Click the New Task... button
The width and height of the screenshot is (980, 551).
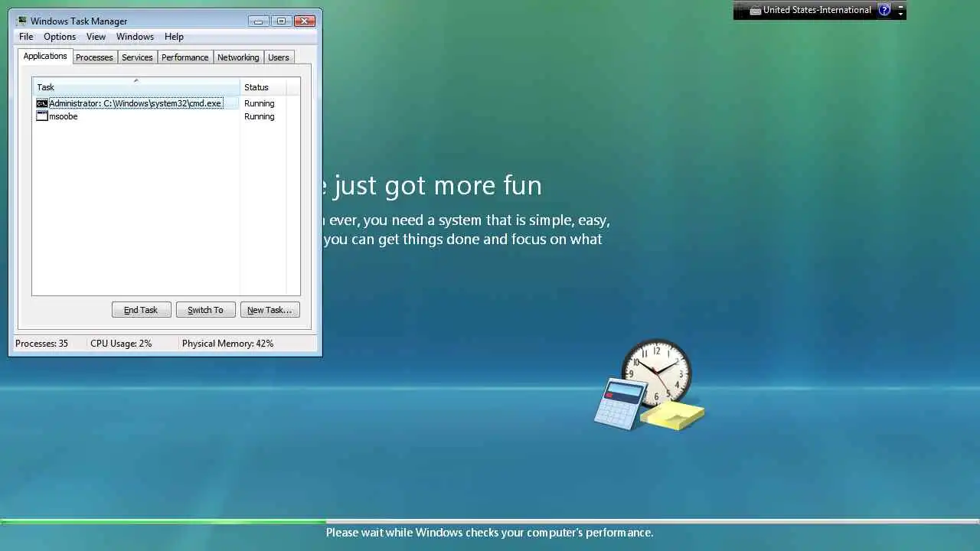click(269, 310)
